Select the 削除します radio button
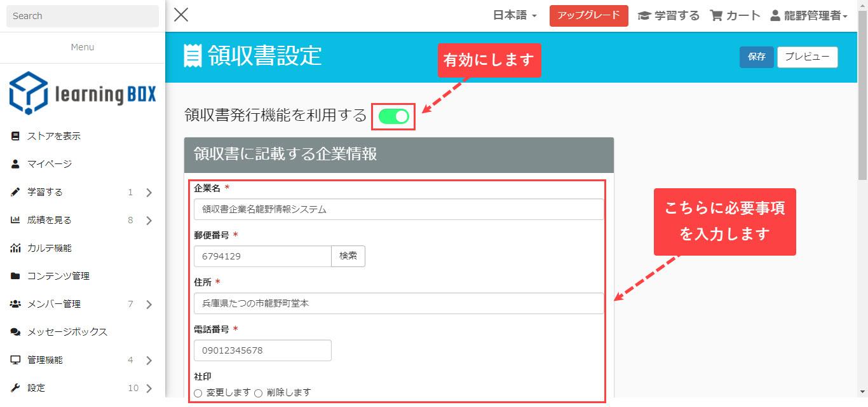 click(259, 393)
